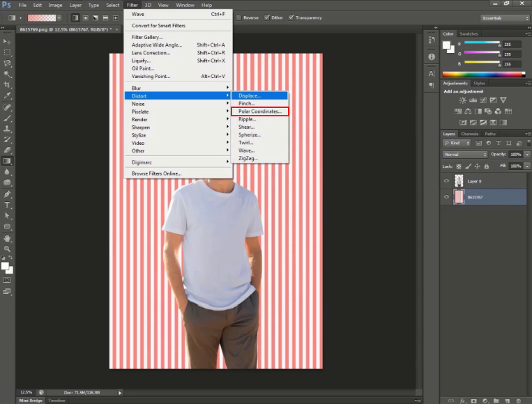Select the Pen tool
The height and width of the screenshot is (404, 532).
pos(7,194)
